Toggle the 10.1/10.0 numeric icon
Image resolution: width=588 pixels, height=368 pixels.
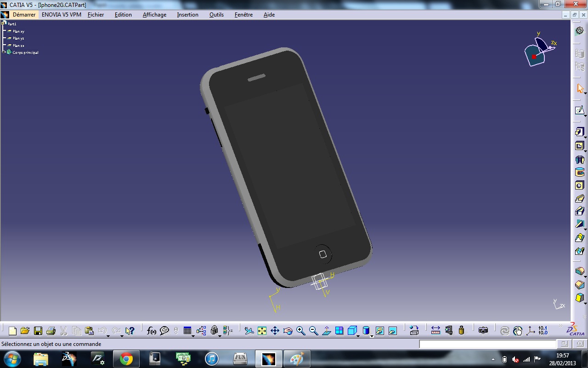click(x=543, y=331)
